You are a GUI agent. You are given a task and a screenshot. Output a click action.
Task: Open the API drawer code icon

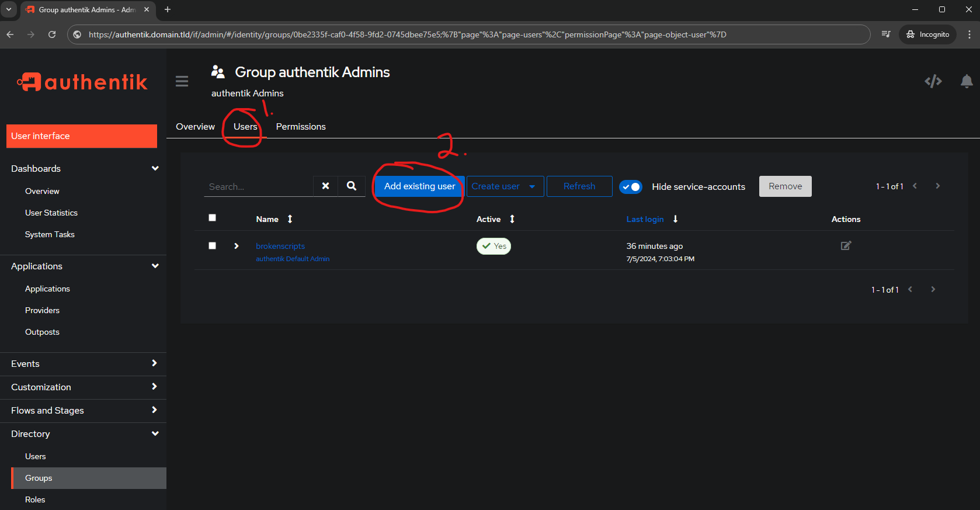pyautogui.click(x=933, y=81)
